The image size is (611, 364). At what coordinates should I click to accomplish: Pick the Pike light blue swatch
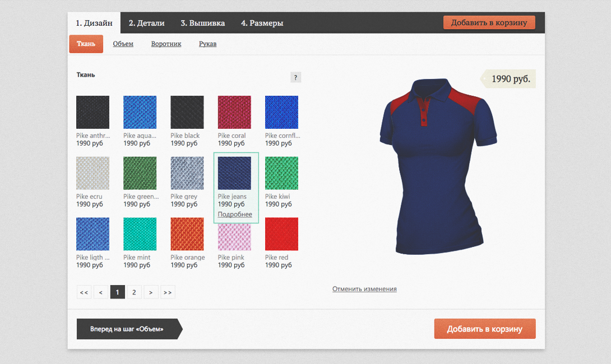click(x=92, y=234)
